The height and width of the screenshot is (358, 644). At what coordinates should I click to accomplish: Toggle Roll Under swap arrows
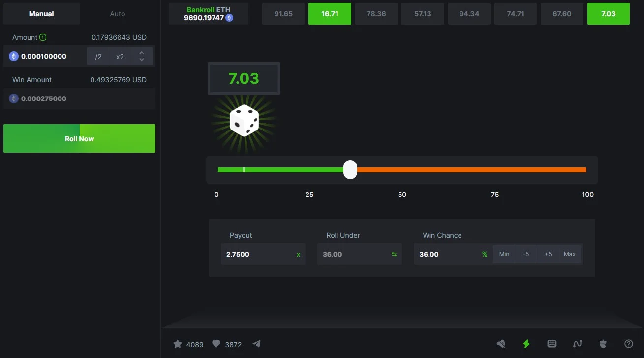coord(394,254)
